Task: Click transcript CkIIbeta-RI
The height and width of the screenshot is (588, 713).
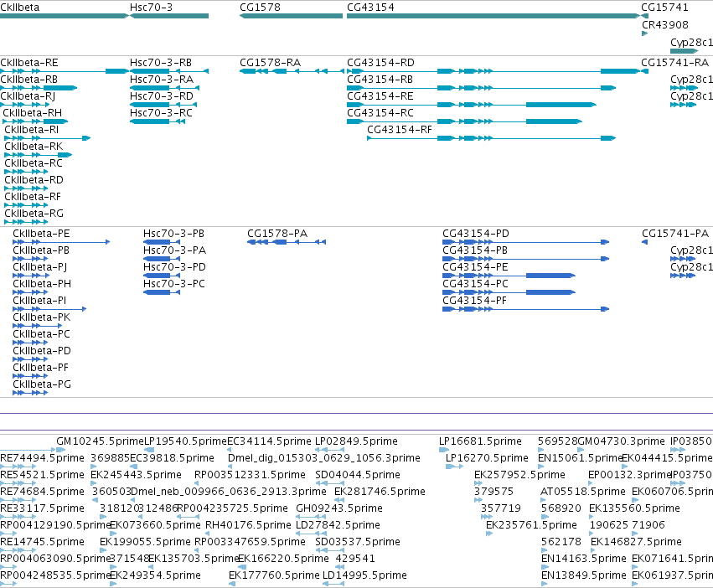Action: 48,138
